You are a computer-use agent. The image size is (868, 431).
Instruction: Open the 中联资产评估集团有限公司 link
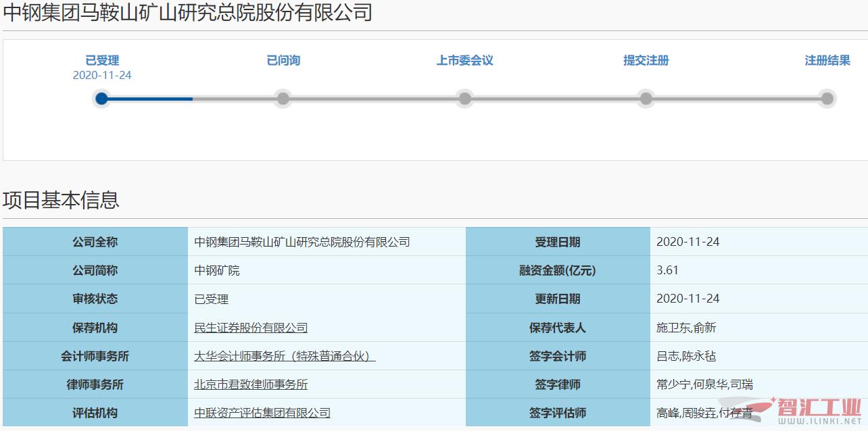[x=262, y=413]
